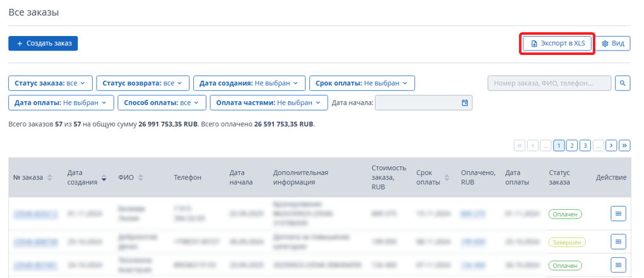
Task: Open the Срок оплаты filter dropdown
Action: tap(362, 83)
